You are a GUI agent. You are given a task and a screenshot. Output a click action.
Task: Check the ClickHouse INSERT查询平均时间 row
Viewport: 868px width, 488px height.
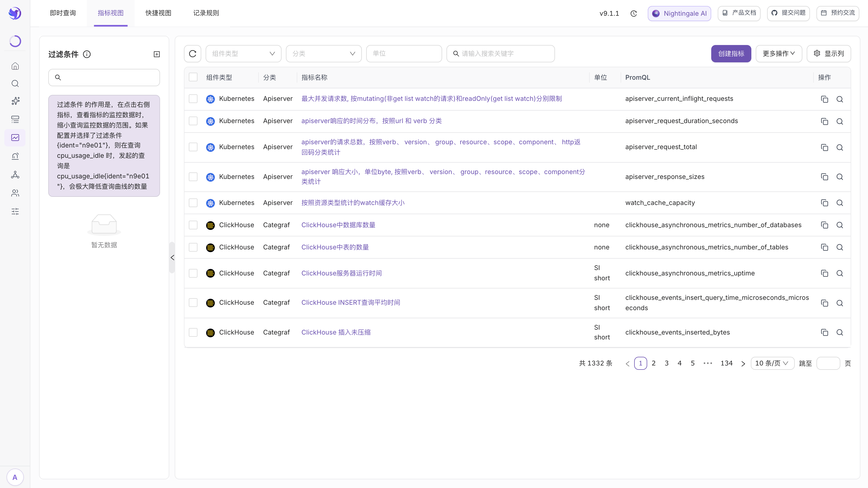[193, 303]
